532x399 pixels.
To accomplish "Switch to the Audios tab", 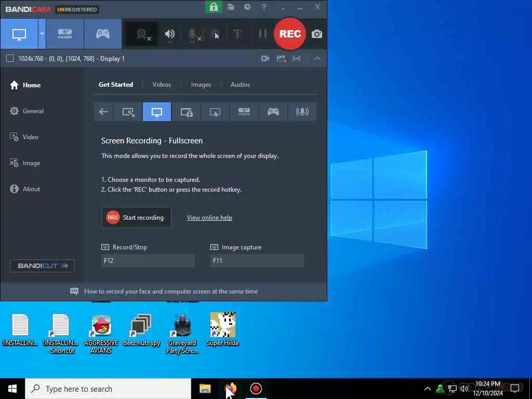I will tap(240, 85).
